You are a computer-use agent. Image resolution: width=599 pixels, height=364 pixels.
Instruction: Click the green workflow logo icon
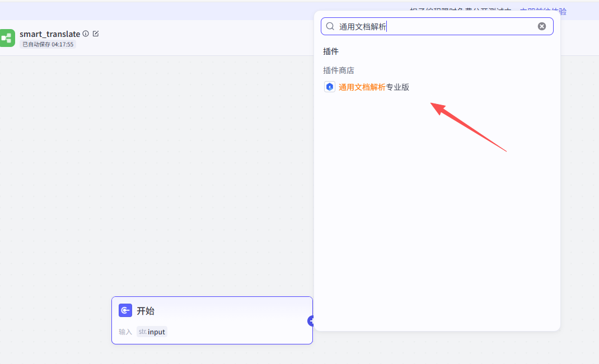coord(7,38)
